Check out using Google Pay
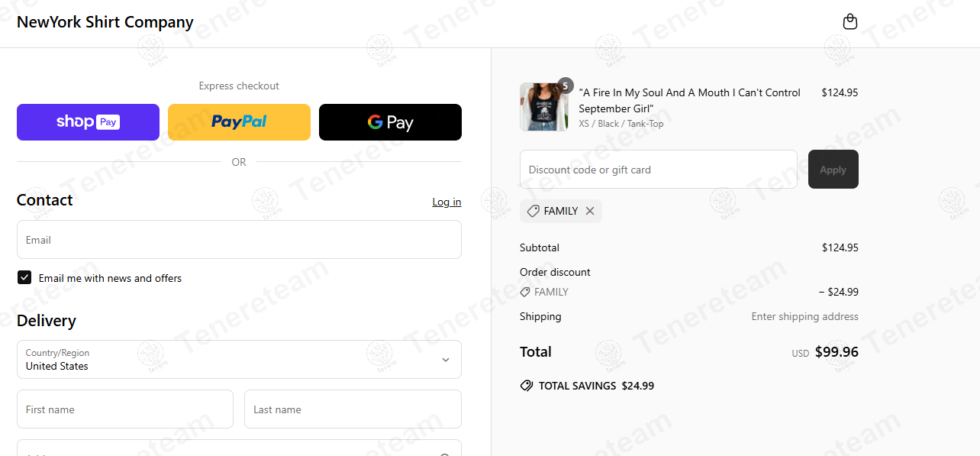The image size is (980, 456). 390,122
